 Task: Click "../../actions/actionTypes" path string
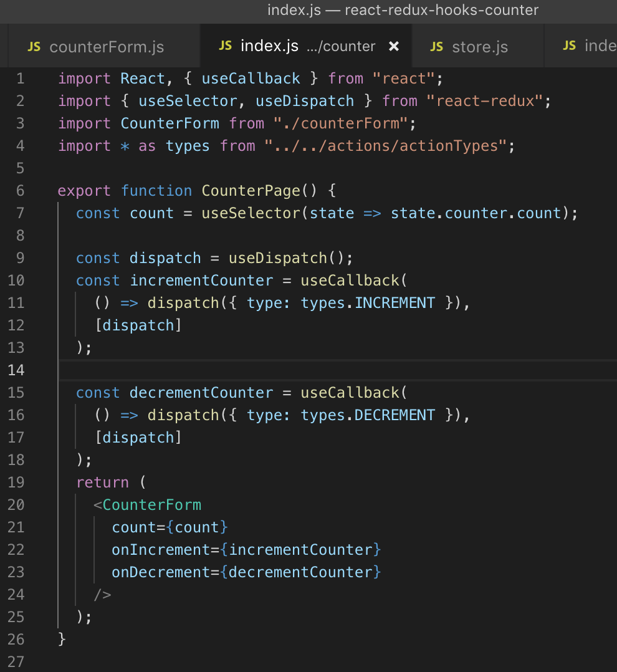[x=386, y=146]
